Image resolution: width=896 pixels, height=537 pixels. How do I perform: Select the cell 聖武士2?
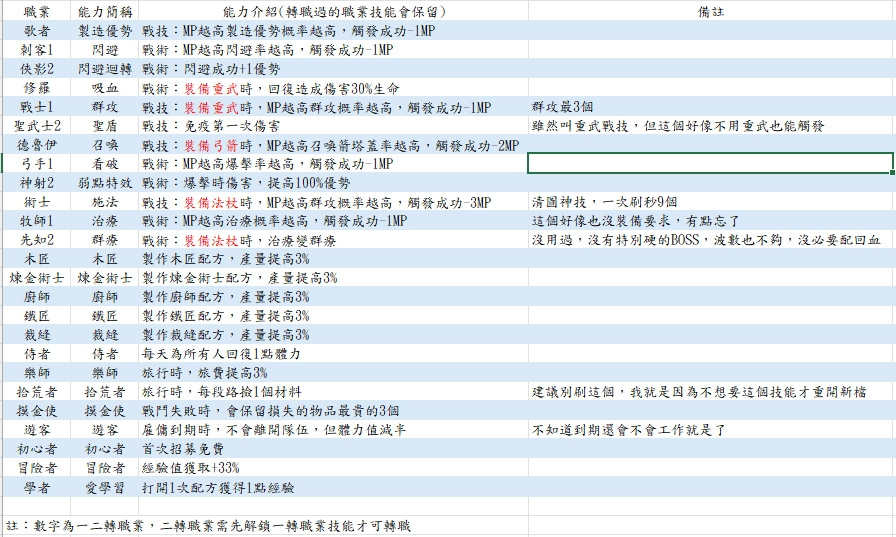[x=37, y=125]
